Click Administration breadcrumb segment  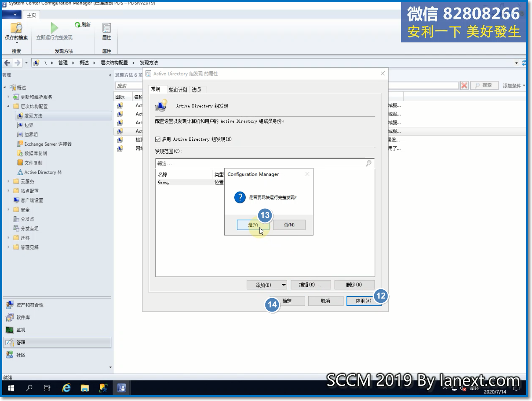63,63
